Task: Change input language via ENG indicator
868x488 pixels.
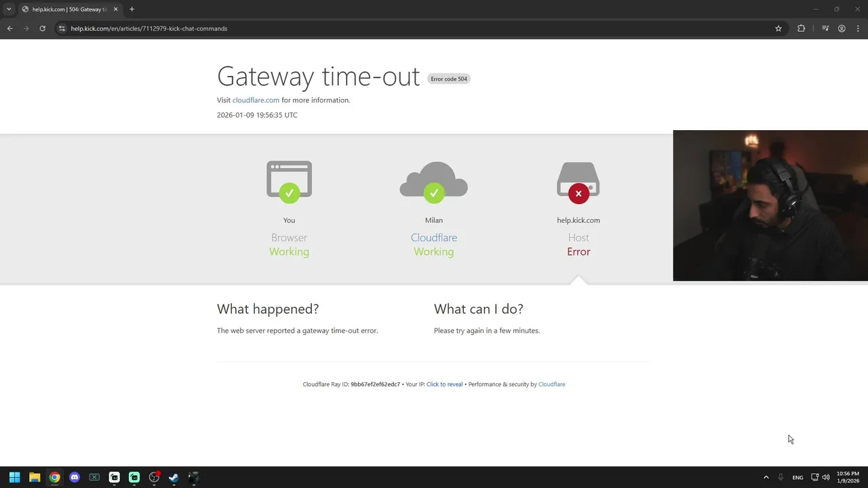Action: [x=797, y=477]
